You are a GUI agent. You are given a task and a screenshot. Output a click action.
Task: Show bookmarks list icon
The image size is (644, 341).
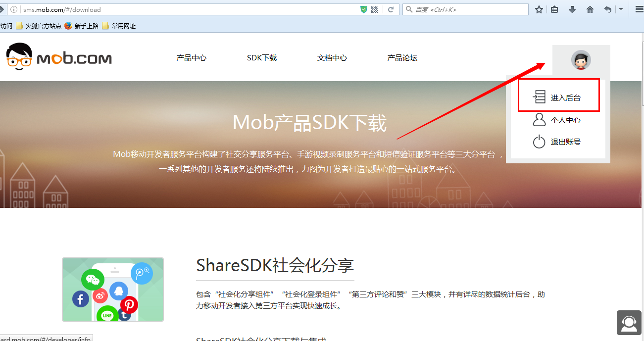(555, 9)
